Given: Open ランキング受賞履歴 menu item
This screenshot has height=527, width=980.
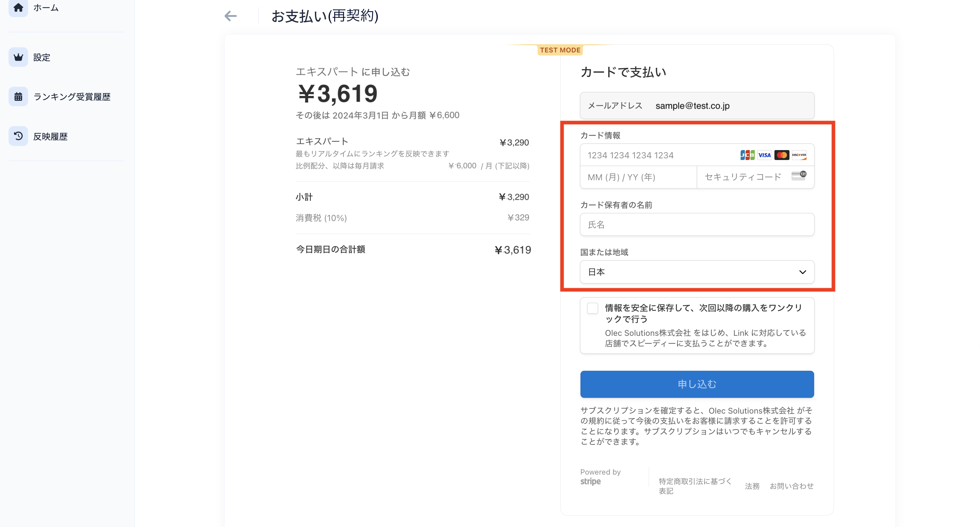Looking at the screenshot, I should tap(72, 97).
